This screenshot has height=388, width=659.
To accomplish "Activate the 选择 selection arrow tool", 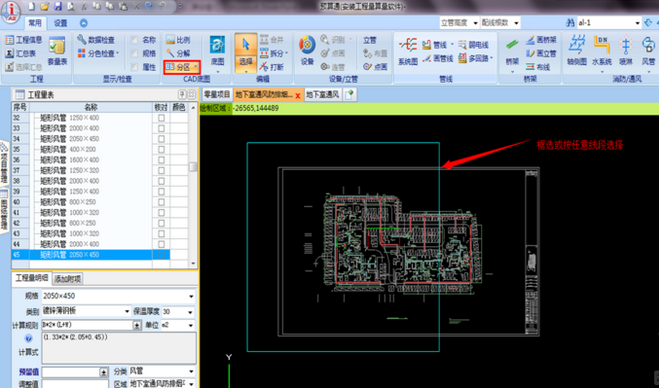I will (246, 53).
